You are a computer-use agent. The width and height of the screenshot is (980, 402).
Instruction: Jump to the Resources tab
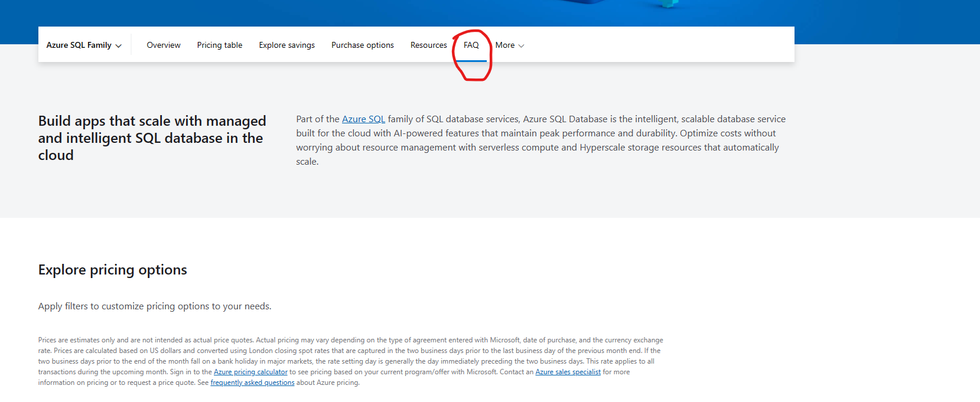[x=429, y=45]
